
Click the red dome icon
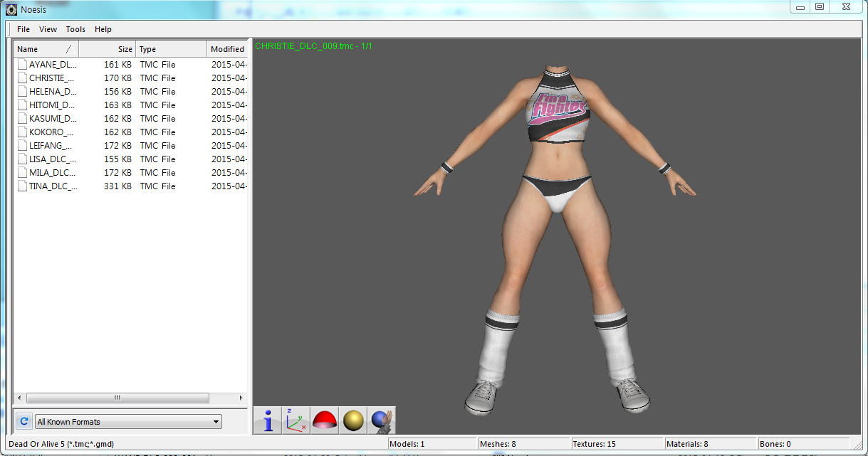(x=324, y=420)
